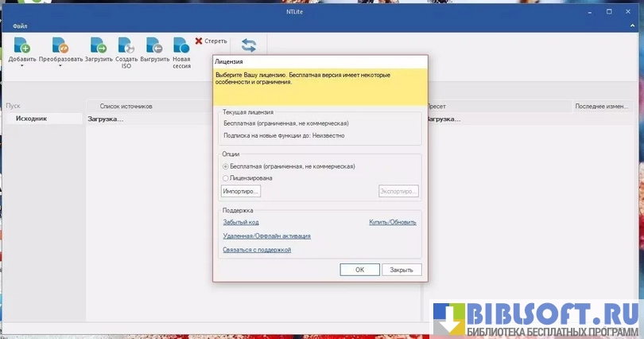Click the Создать ISO icon
This screenshot has height=339, width=644.
[126, 46]
